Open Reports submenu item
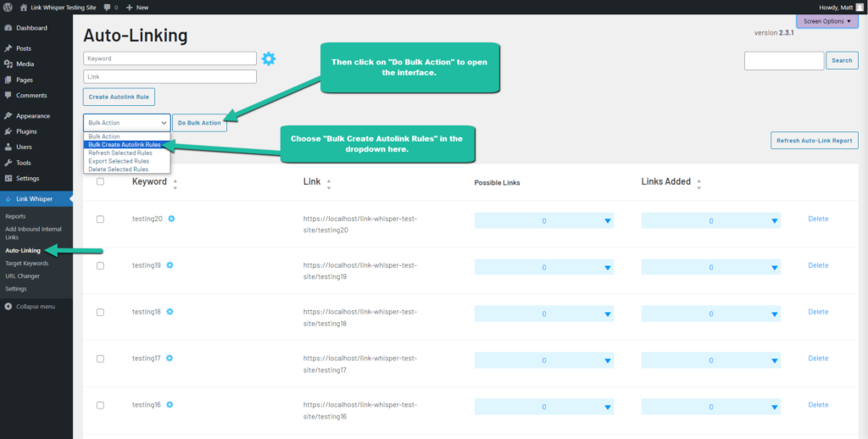This screenshot has width=868, height=439. pyautogui.click(x=15, y=216)
